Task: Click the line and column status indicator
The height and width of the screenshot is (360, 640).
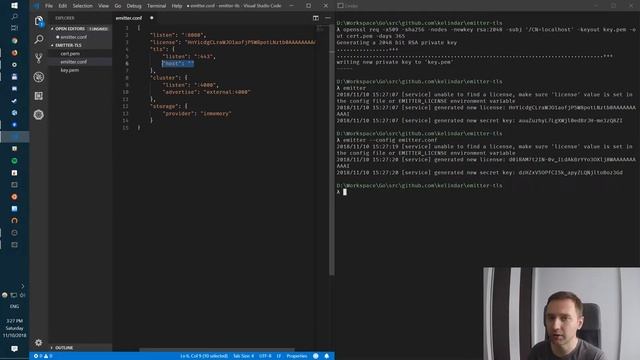Action: click(204, 356)
